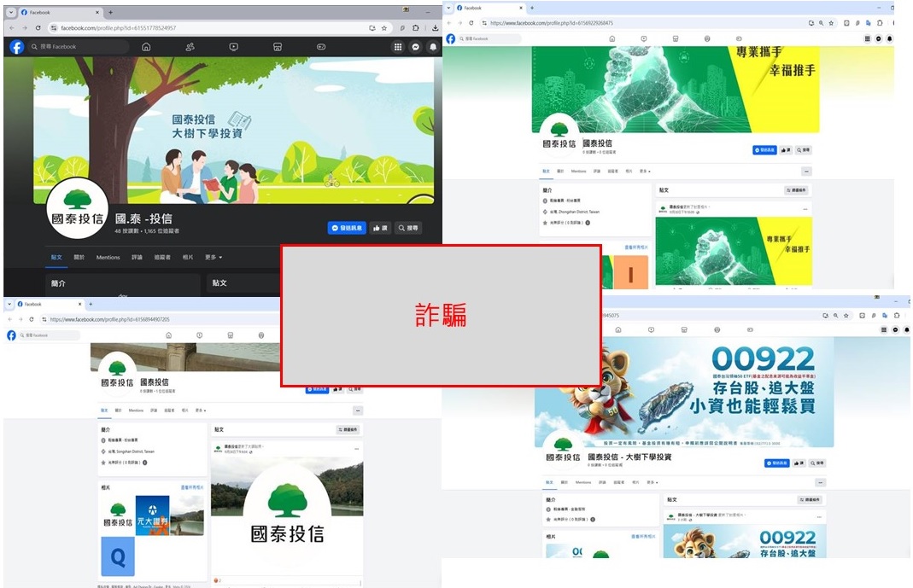Select 評論 tab on dark-mode page
Viewport: 913px width, 588px height.
(137, 257)
